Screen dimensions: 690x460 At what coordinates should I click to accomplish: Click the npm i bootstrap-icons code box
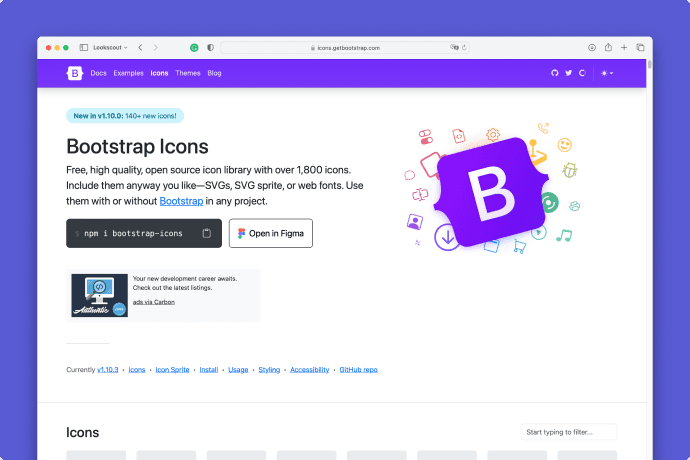pyautogui.click(x=144, y=233)
